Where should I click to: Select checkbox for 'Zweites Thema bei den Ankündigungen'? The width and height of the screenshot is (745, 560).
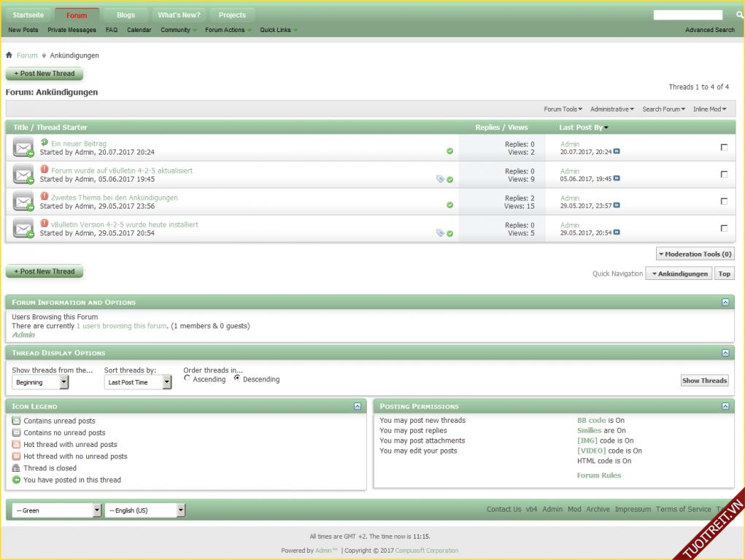724,201
